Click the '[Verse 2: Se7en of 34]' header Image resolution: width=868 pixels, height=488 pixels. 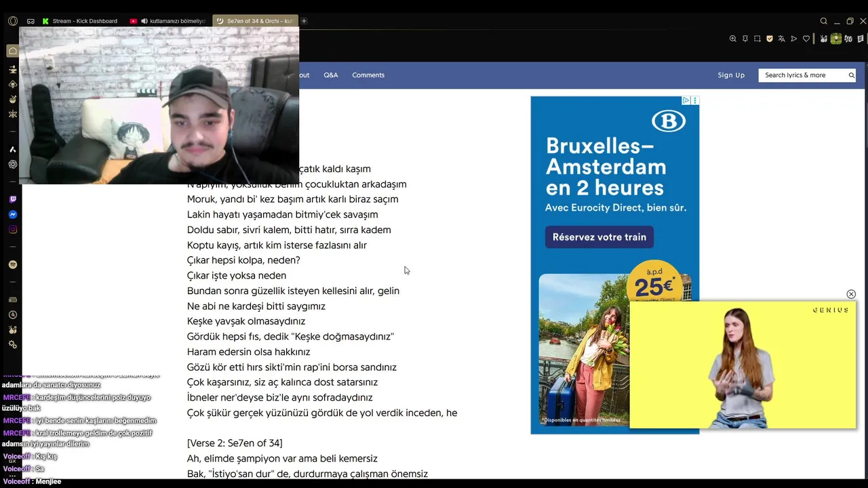(x=235, y=443)
